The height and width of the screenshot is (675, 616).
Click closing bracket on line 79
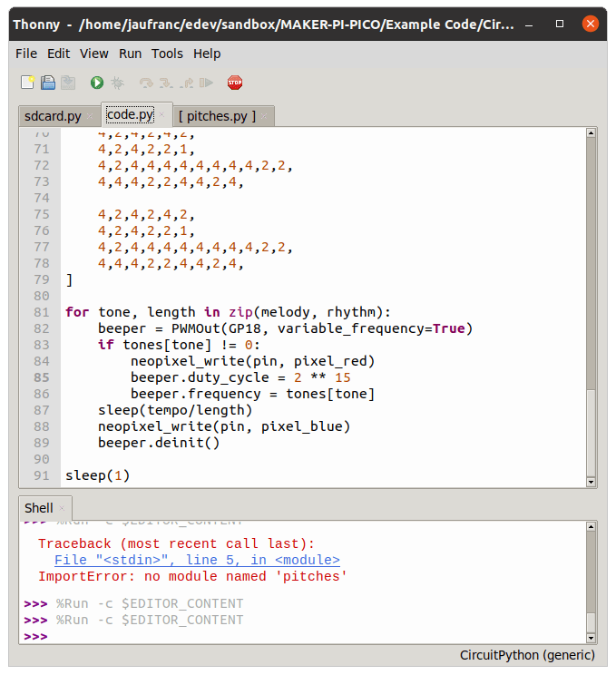pos(69,279)
